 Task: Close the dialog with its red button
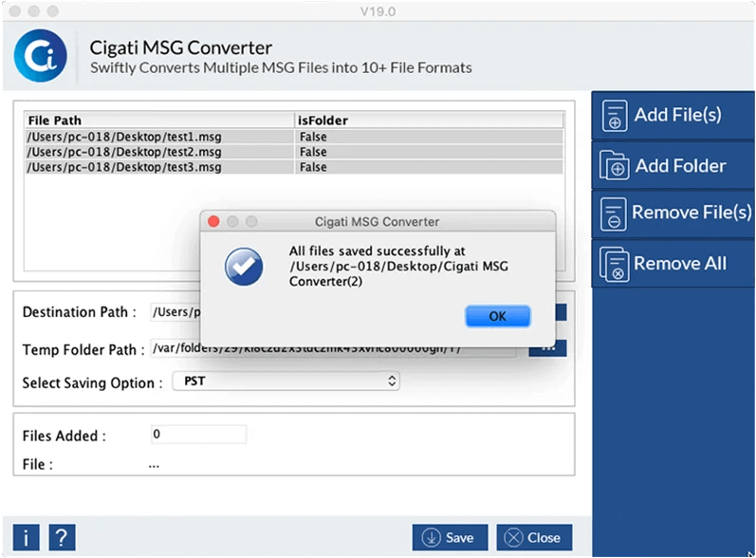[213, 221]
